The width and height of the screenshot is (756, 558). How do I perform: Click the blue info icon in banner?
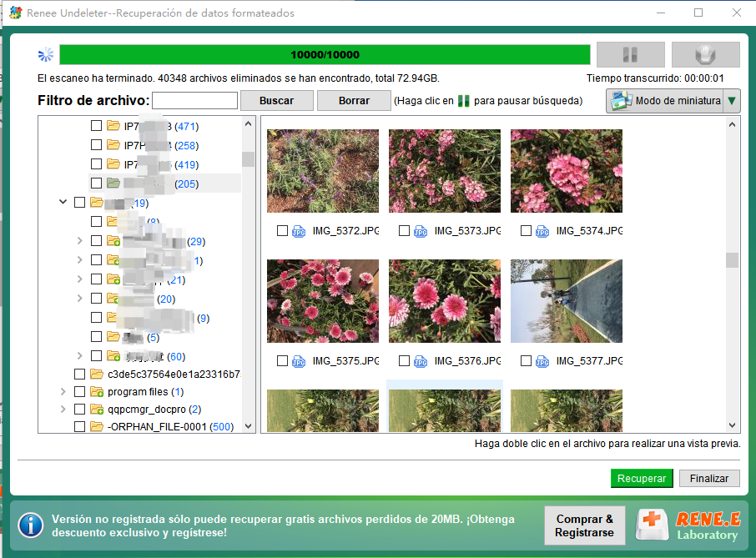(31, 525)
